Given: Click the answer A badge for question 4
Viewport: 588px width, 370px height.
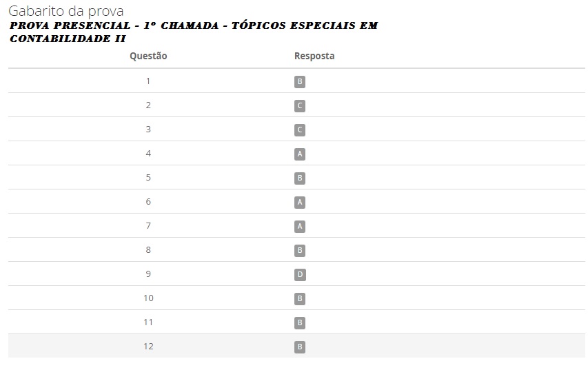Looking at the screenshot, I should 300,154.
